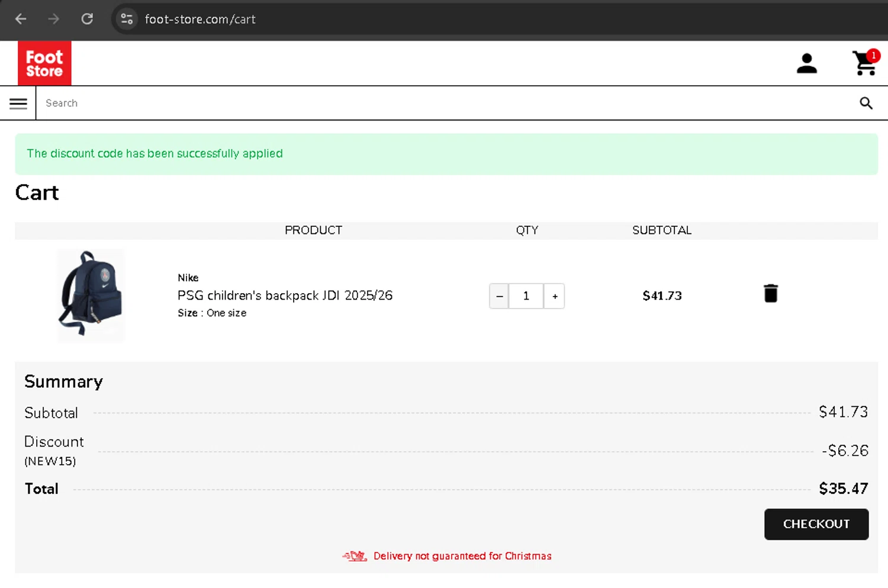Open site information icon in address bar
Screen dimensions: 888x588
point(127,19)
